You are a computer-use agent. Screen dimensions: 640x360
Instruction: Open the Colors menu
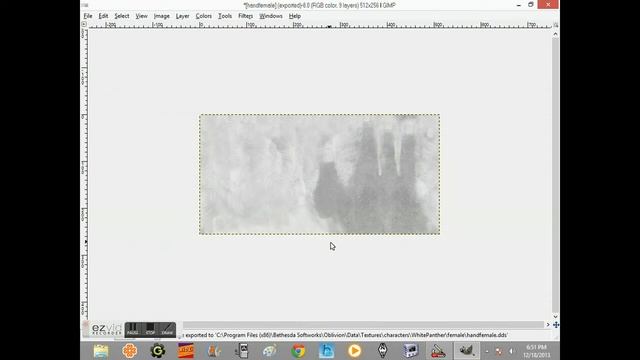[203, 16]
